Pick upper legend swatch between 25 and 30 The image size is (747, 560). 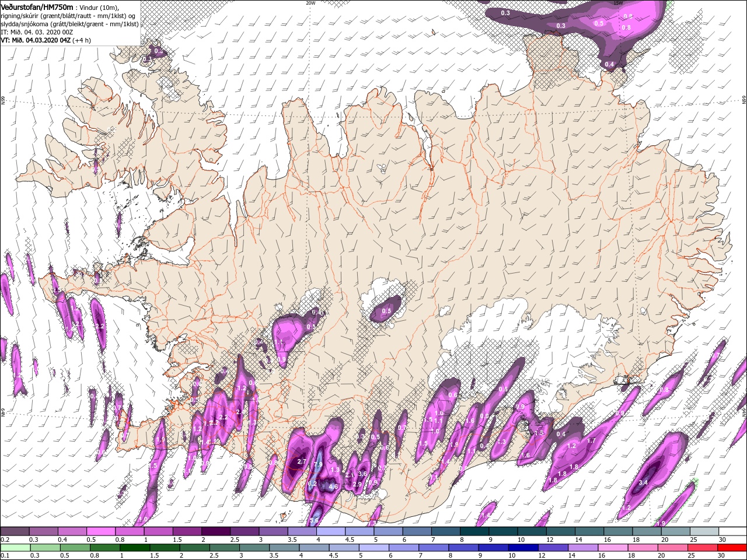704,531
